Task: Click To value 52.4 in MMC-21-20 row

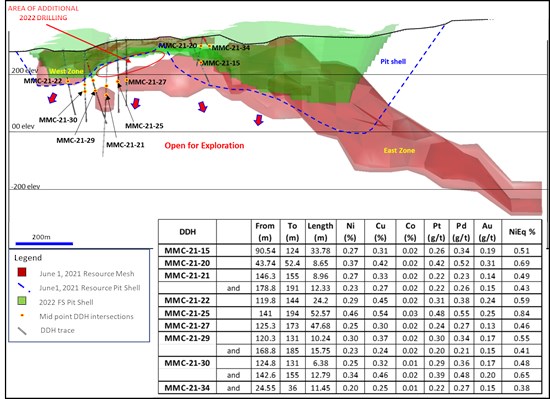Action: click(292, 263)
